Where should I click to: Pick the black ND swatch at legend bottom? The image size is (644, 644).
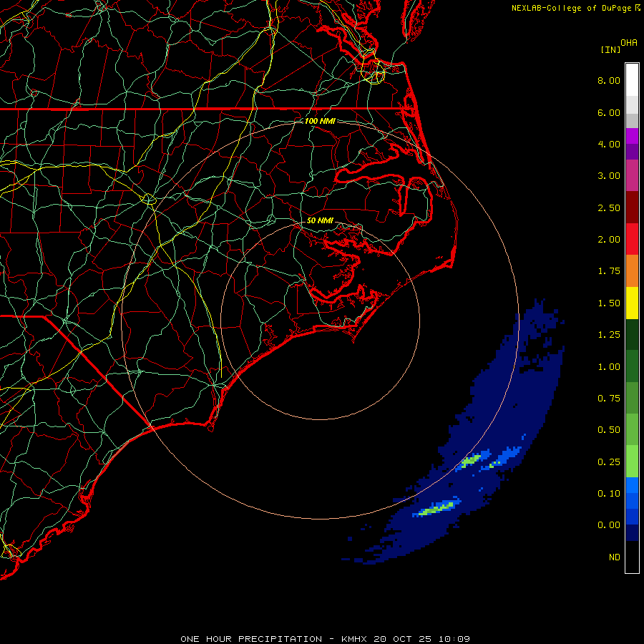(x=632, y=557)
